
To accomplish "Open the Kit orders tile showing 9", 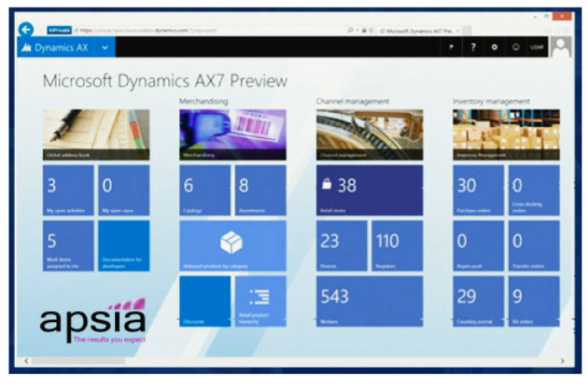I will [534, 302].
